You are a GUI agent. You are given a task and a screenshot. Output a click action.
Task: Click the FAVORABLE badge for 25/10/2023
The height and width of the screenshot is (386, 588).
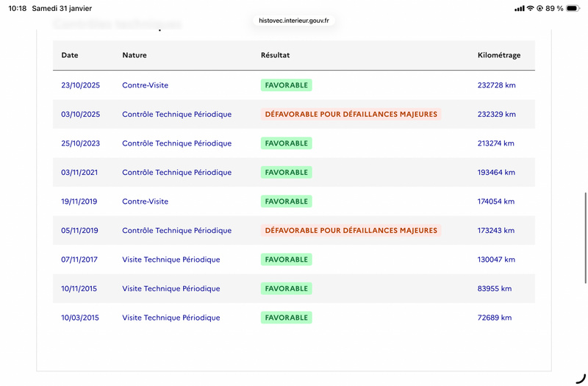pos(287,143)
